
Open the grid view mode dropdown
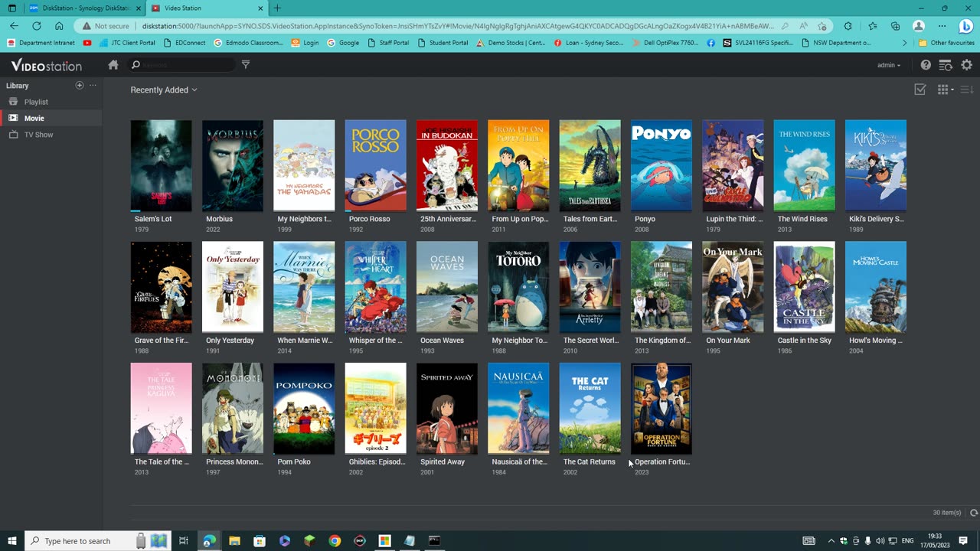[946, 90]
